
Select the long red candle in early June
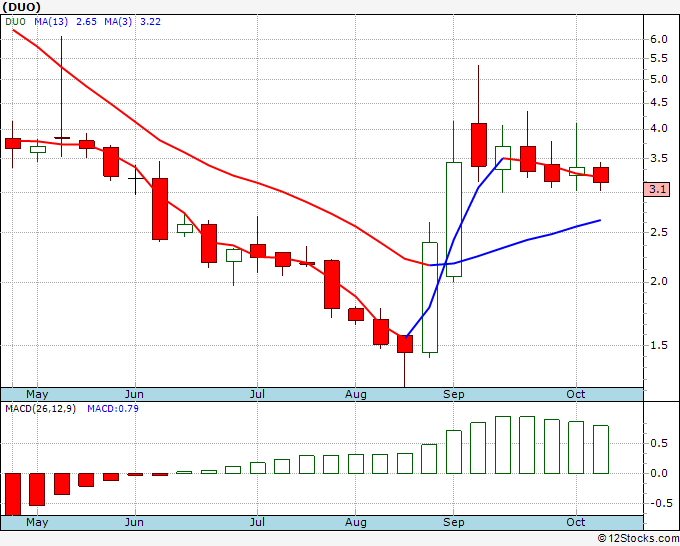coord(160,209)
